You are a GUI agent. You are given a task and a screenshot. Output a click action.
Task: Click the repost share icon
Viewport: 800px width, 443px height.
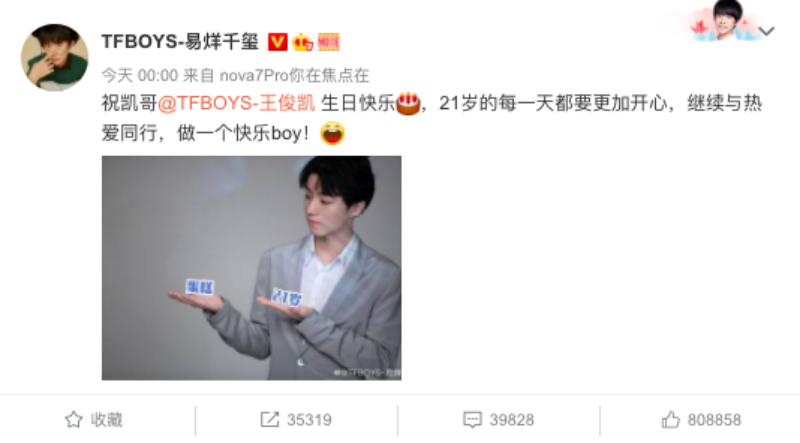[269, 420]
